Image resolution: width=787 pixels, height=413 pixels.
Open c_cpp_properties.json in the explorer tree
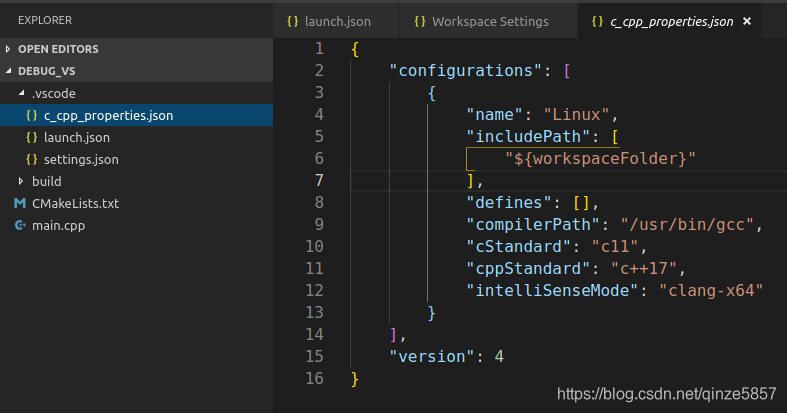(137, 115)
